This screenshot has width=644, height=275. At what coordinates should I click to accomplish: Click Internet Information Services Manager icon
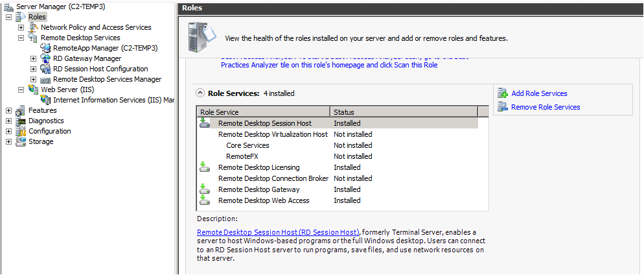point(45,100)
